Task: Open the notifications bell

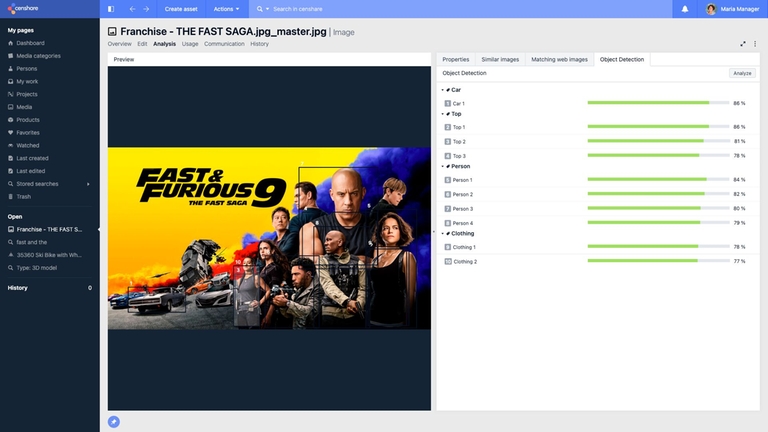Action: tap(685, 9)
